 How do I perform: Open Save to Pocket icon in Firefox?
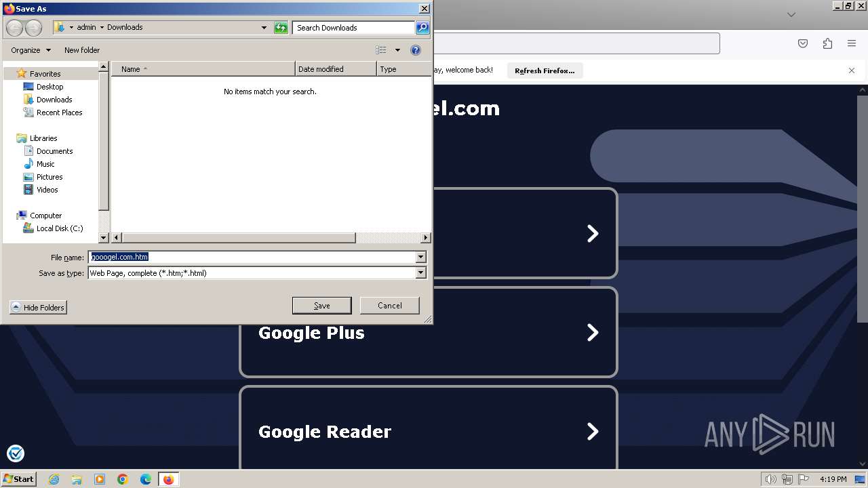(x=803, y=43)
